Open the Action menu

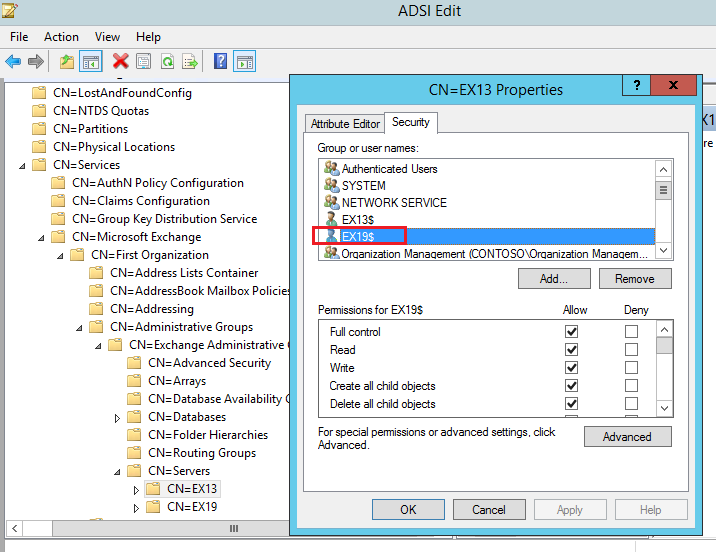point(61,37)
